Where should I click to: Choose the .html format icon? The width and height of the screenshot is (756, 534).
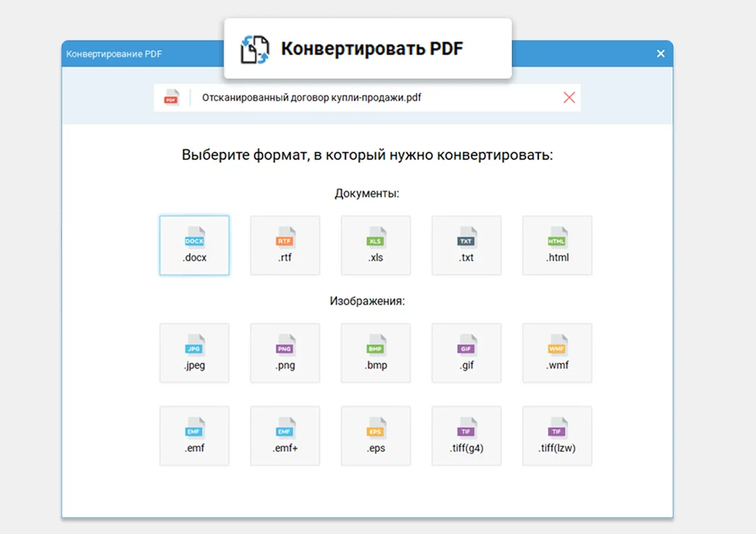pos(557,245)
